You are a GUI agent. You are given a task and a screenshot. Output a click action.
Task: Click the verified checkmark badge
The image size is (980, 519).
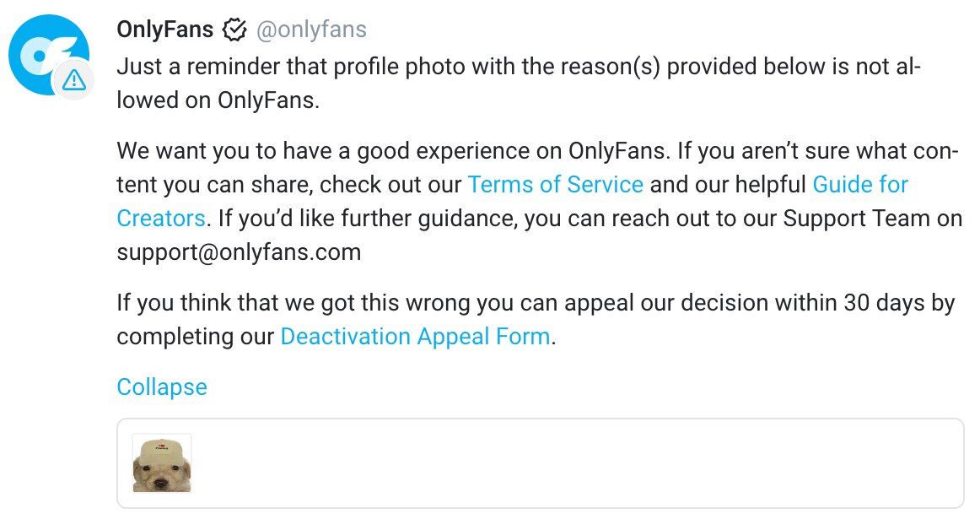point(234,31)
